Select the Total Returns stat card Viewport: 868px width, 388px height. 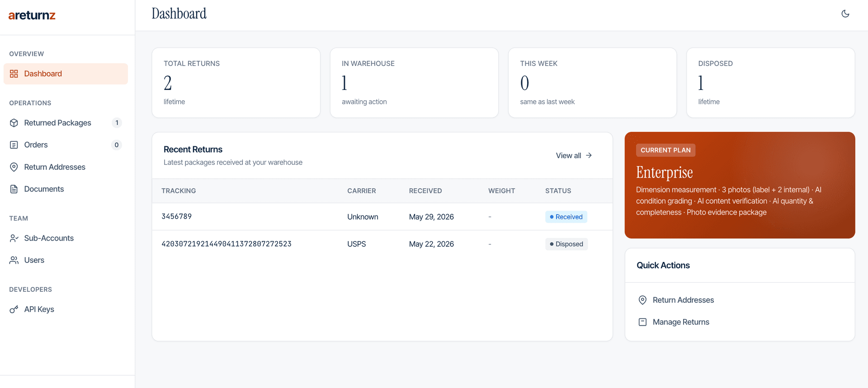click(236, 83)
